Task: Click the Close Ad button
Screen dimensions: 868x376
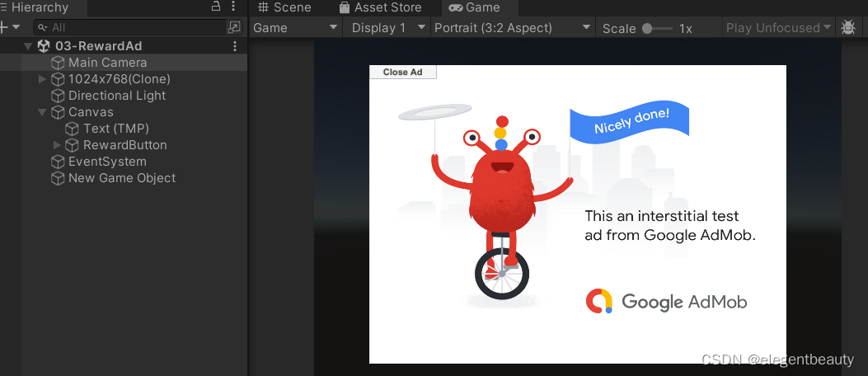Action: pyautogui.click(x=403, y=72)
